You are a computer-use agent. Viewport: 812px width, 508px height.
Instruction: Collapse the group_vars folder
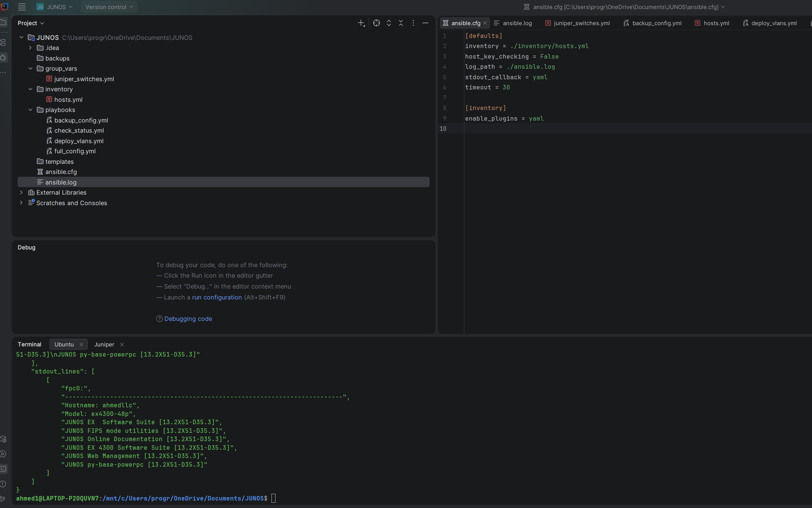click(x=30, y=68)
